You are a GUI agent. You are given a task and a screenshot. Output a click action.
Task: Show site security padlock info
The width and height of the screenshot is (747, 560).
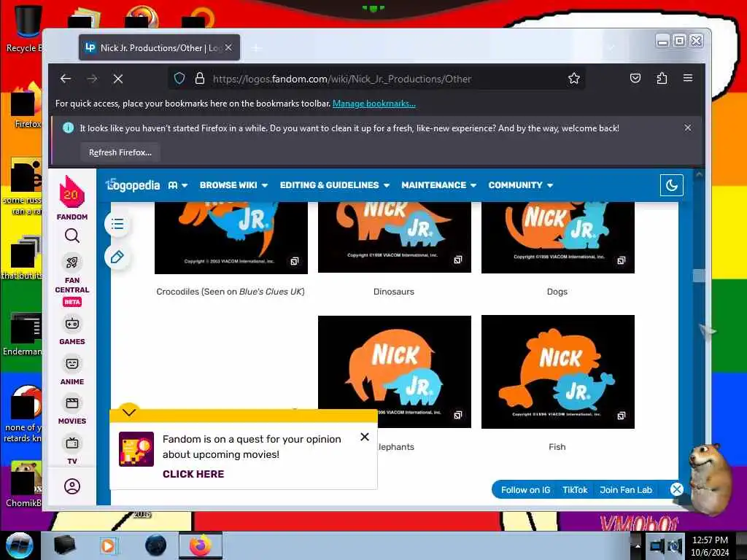[200, 79]
